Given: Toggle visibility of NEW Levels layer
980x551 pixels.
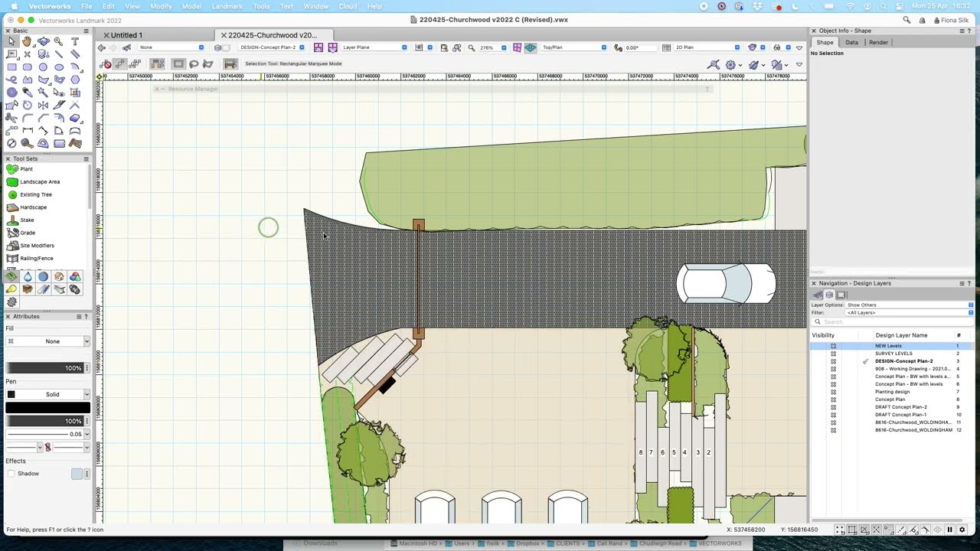Looking at the screenshot, I should click(x=834, y=346).
